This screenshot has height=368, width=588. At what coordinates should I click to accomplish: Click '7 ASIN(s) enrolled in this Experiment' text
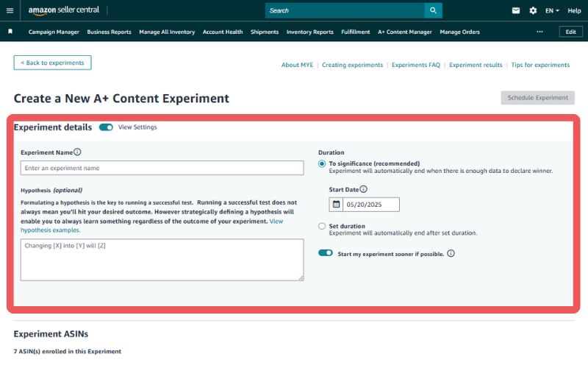point(68,352)
